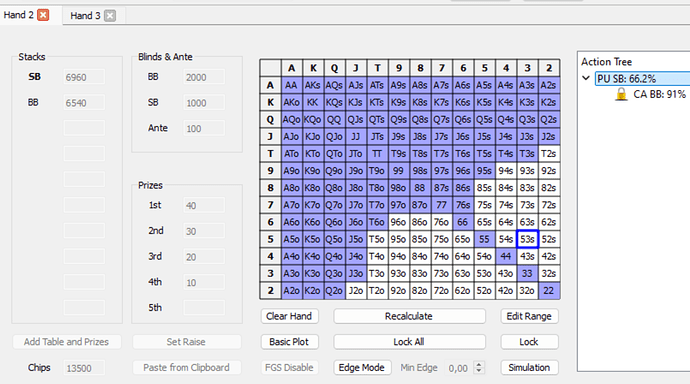
Task: Select the CA BB: 91% tree entry
Action: pos(659,94)
